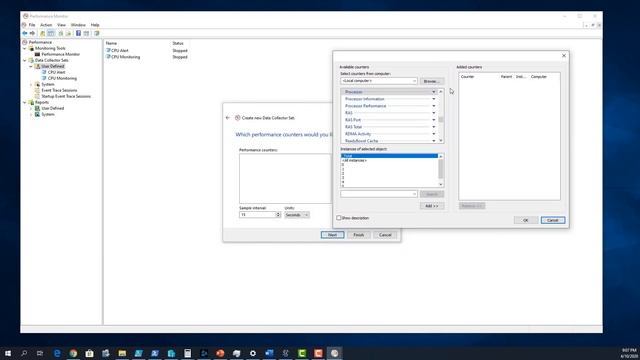Open the Help menu
640x360 pixels.
95,25
